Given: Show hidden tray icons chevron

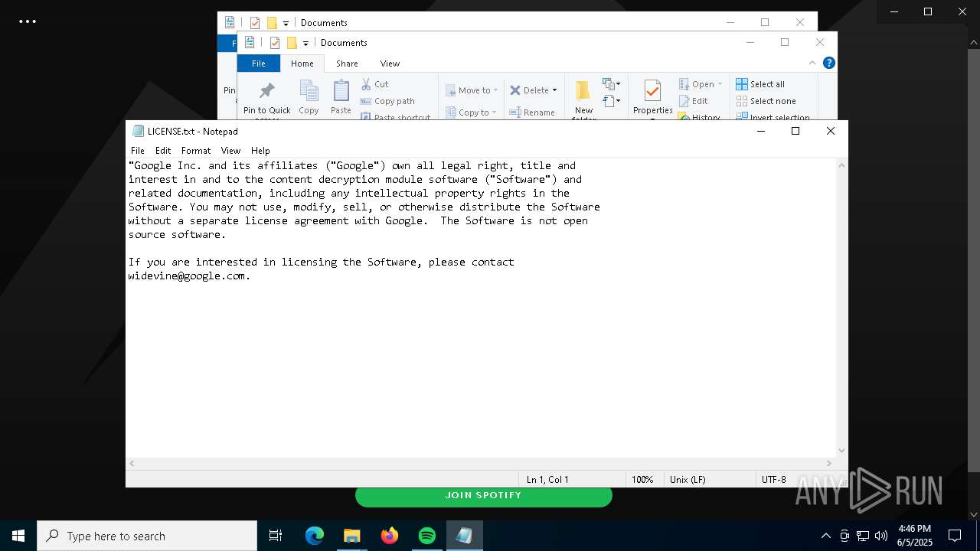Looking at the screenshot, I should coord(825,536).
